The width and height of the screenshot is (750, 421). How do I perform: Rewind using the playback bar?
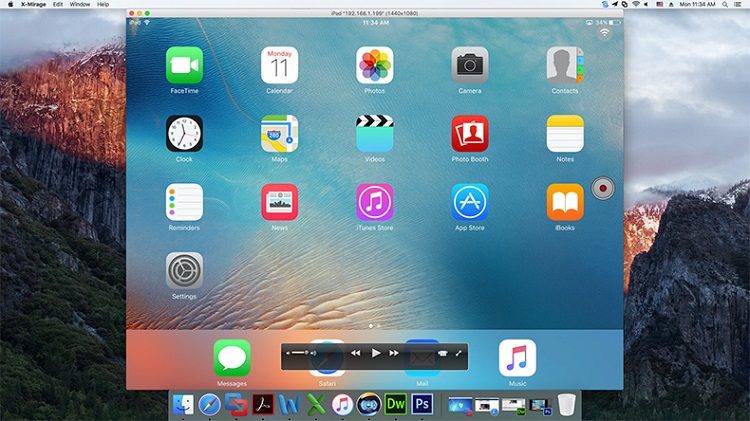point(355,353)
